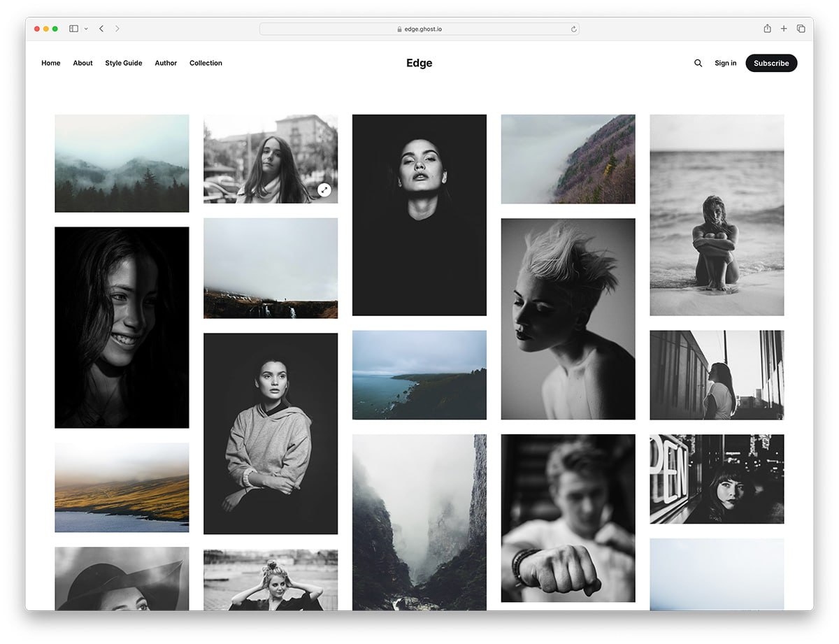Go to the Home navigation item
Viewport: 839px width, 644px height.
(50, 63)
